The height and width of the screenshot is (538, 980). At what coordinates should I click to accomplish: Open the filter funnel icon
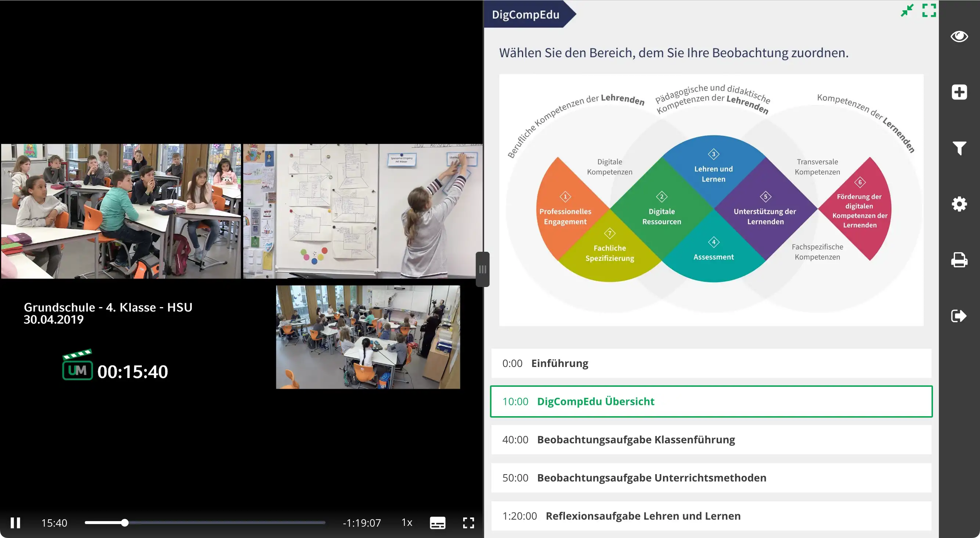(959, 148)
